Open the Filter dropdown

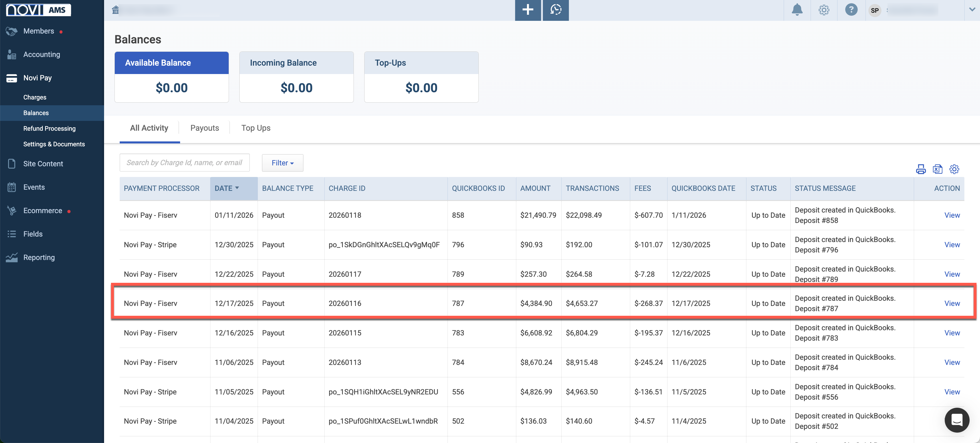click(x=282, y=163)
